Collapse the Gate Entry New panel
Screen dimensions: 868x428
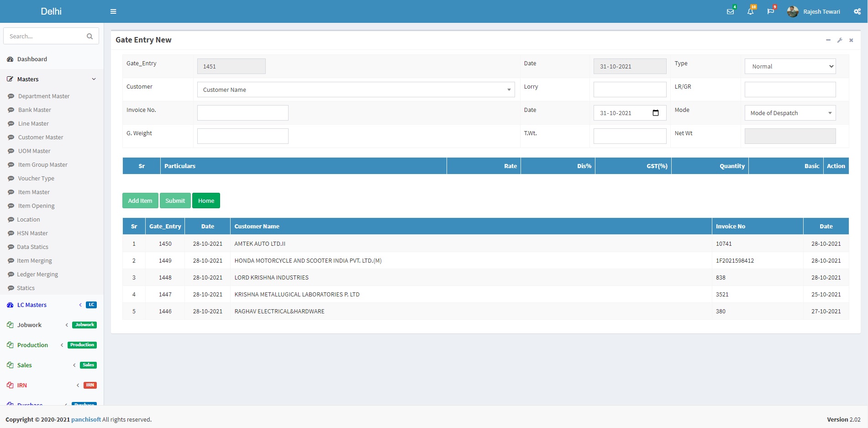828,40
